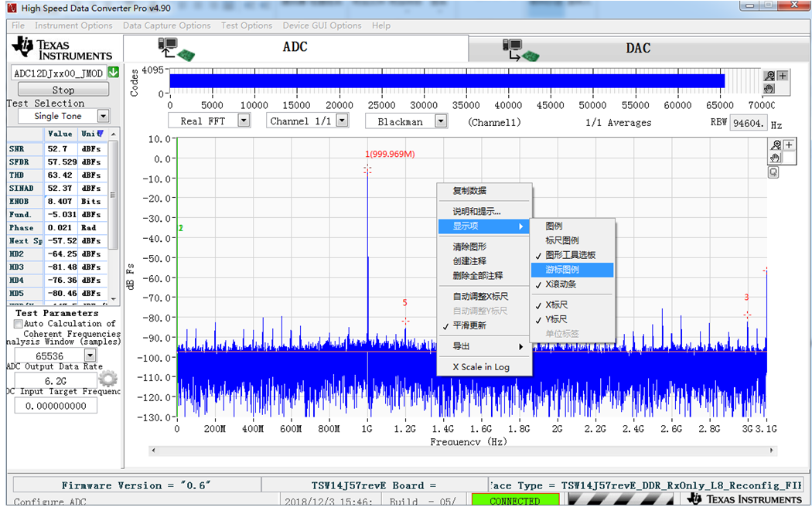The width and height of the screenshot is (812, 507).
Task: Click the zoom reset icon below FFT palette
Action: [x=773, y=172]
